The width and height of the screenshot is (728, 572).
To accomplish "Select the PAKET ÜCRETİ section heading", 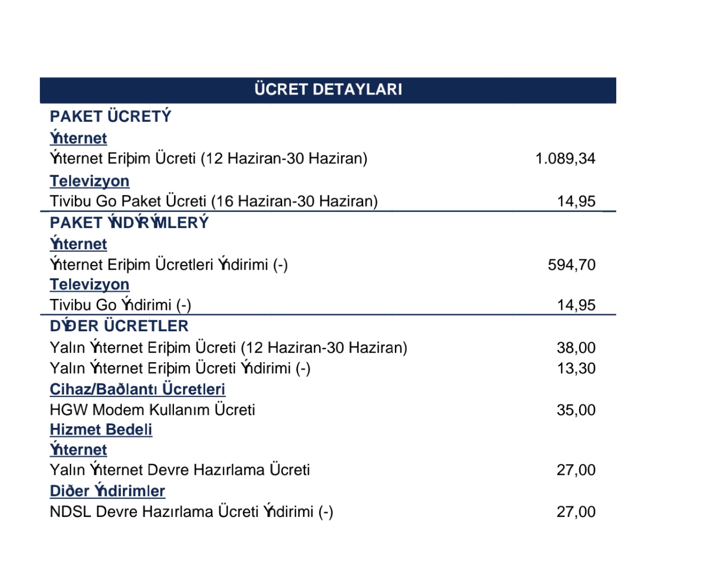I will [110, 116].
